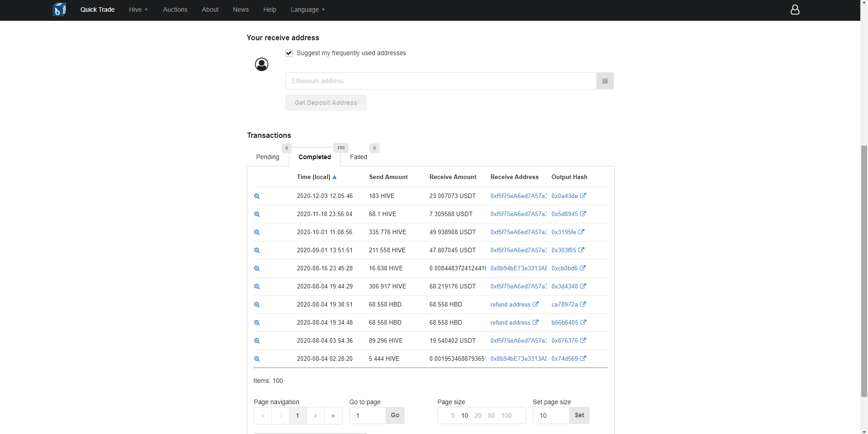View details of 2020-10-01 11:08:56 transaction
Image resolution: width=868 pixels, height=434 pixels.
tap(257, 232)
